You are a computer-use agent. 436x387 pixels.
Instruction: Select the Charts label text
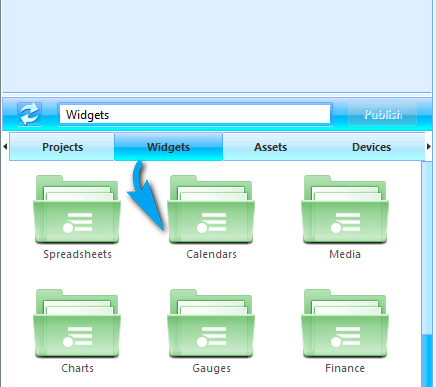77,368
